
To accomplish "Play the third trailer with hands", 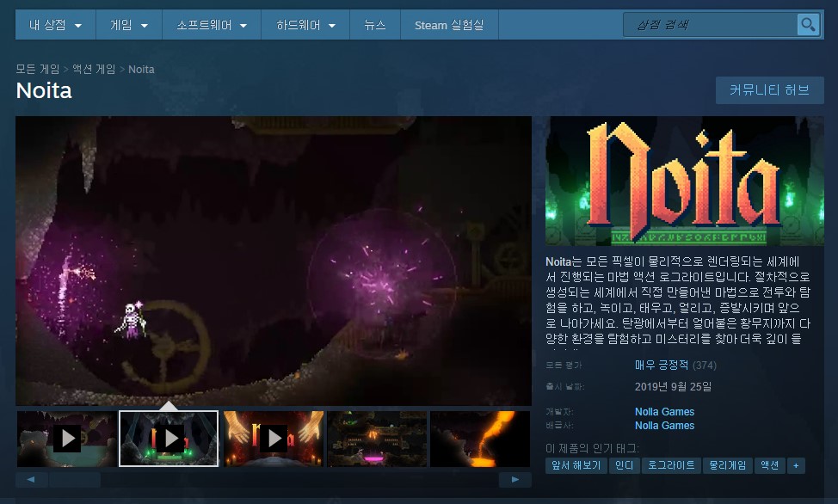I will point(273,439).
